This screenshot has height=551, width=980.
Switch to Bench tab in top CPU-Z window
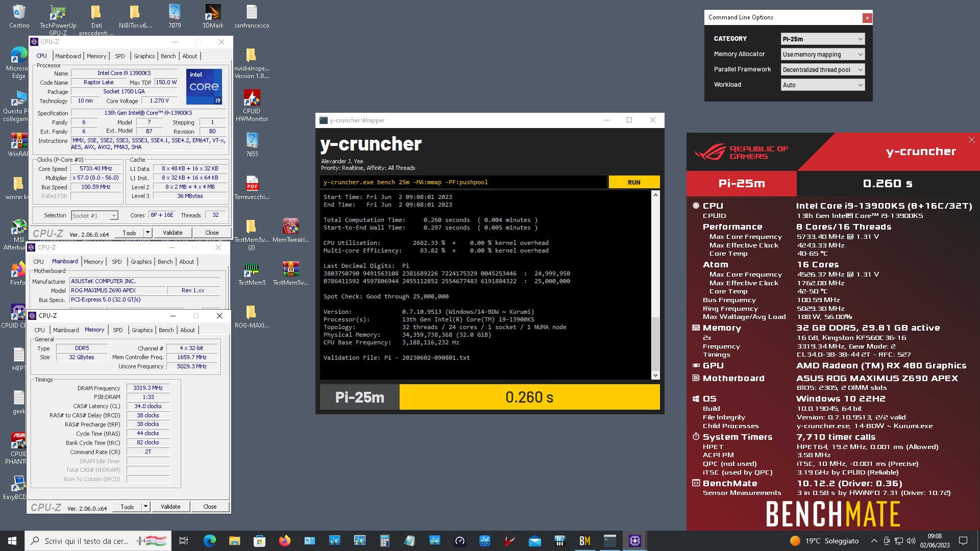(168, 56)
